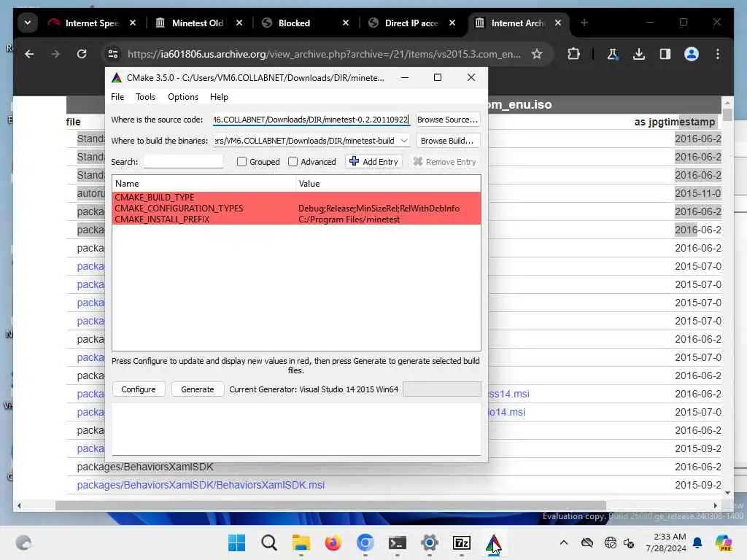Click the Configure button
747x560 pixels.
(x=138, y=389)
